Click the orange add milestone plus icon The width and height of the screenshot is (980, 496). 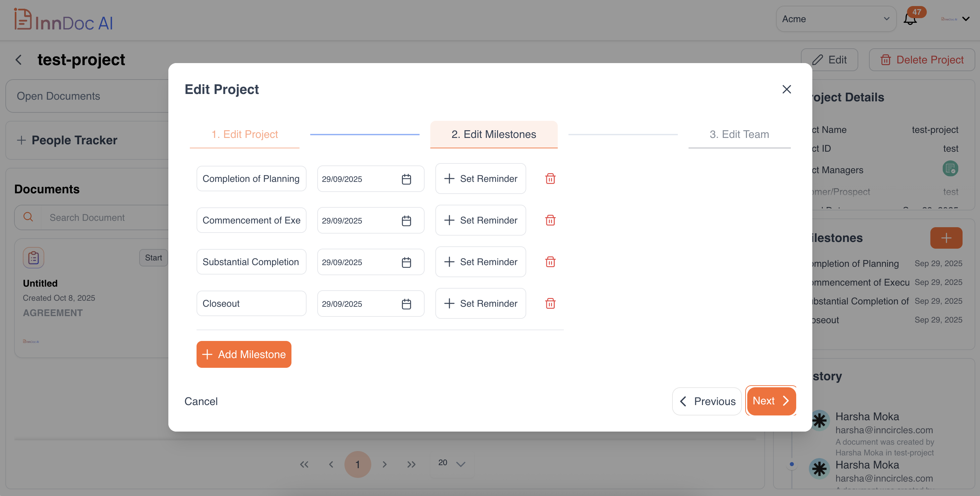[x=946, y=238]
